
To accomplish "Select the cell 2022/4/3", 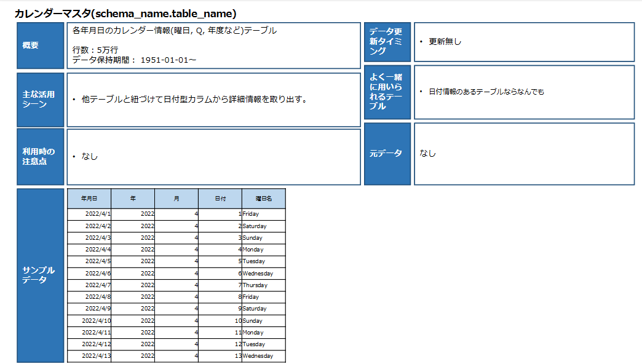I will coord(89,238).
